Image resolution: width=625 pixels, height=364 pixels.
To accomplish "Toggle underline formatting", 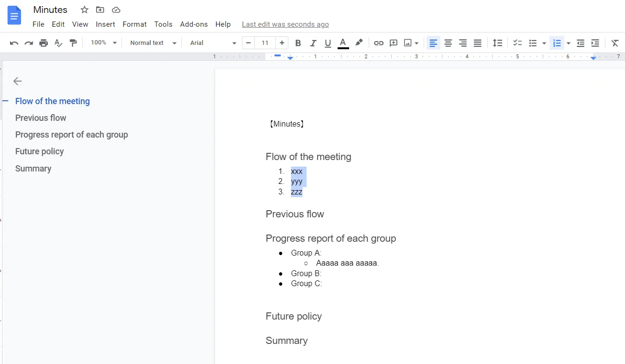I will (x=328, y=43).
